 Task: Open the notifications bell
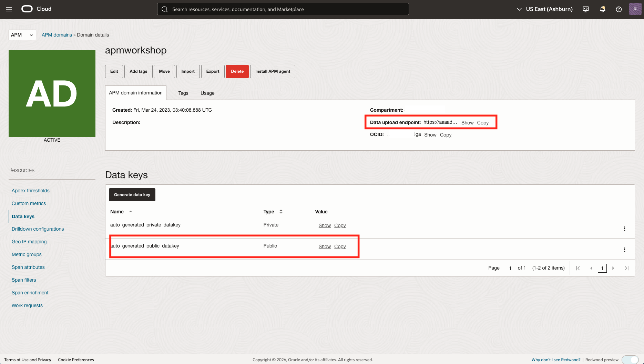pyautogui.click(x=602, y=9)
